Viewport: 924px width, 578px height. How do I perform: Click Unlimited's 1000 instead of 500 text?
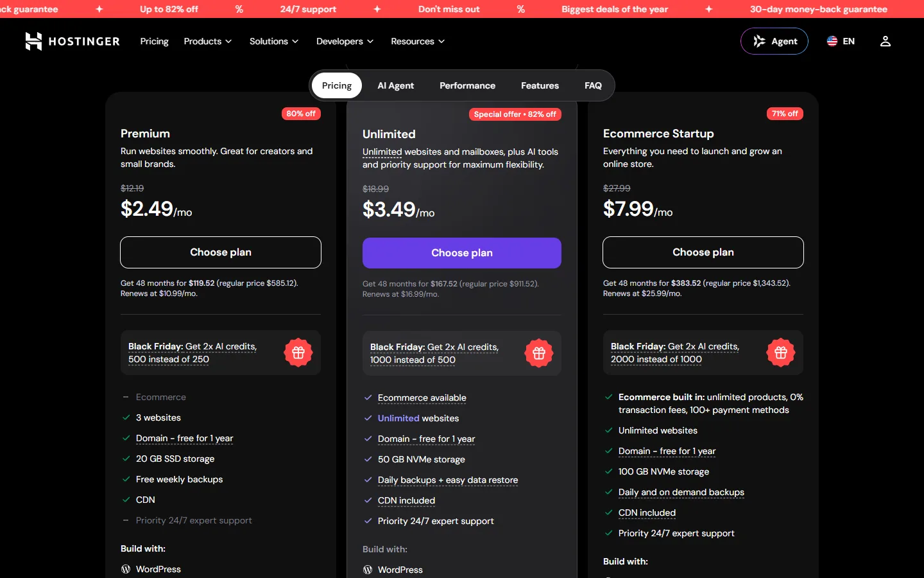413,360
